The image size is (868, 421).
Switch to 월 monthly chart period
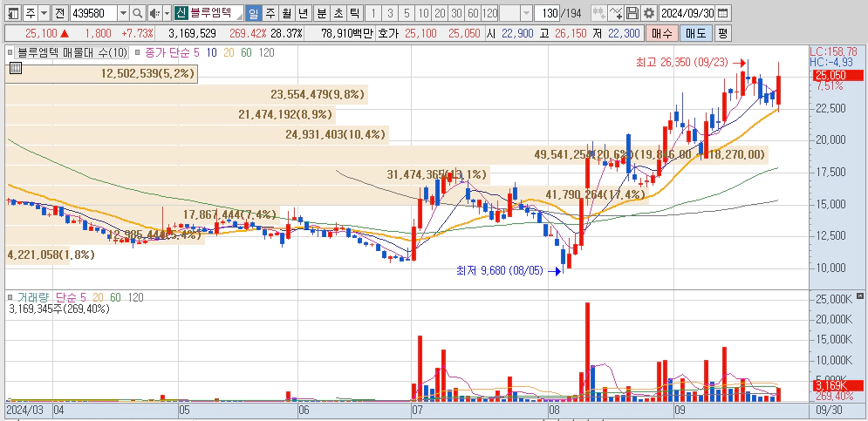(x=285, y=13)
